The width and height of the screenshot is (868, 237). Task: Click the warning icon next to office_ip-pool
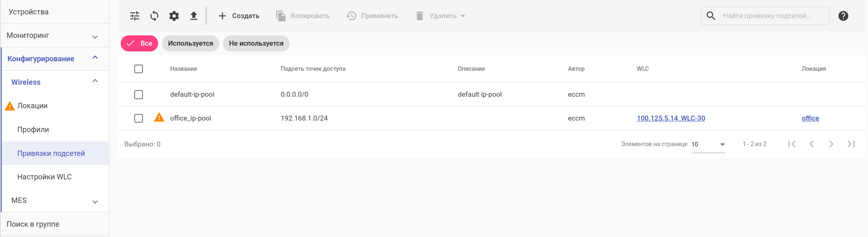[x=159, y=118]
